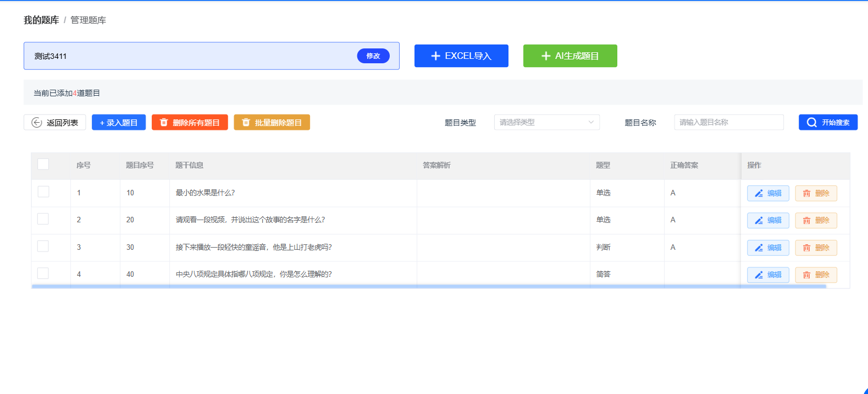Image resolution: width=868 pixels, height=394 pixels.
Task: Click pencil edit icon for row 最小的水果是什么
Action: (759, 194)
